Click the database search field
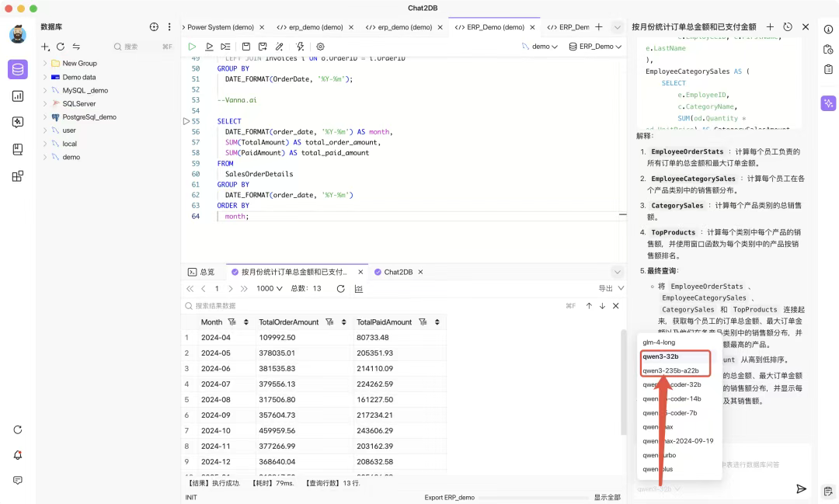The height and width of the screenshot is (504, 839). coord(143,47)
